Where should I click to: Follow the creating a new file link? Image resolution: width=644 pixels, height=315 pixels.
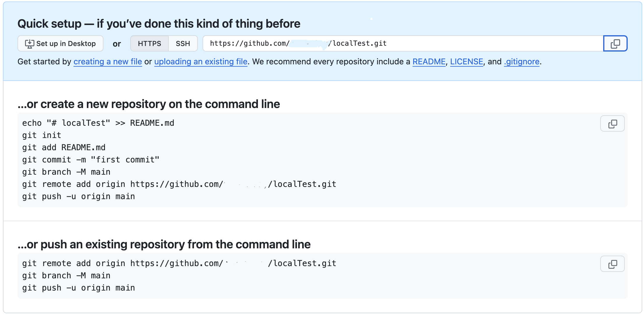tap(108, 62)
